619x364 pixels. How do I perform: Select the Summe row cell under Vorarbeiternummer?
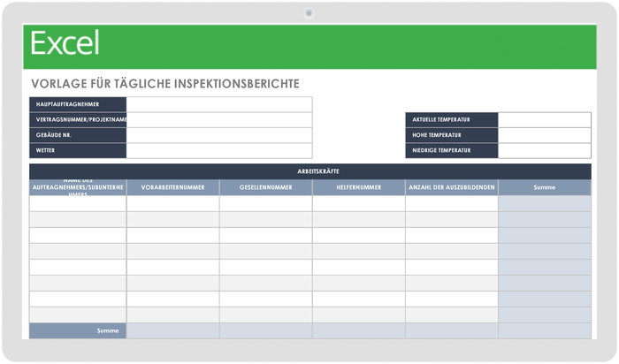173,331
